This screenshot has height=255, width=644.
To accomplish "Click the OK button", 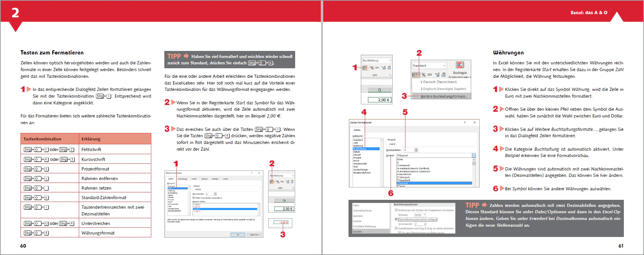I will tap(238, 234).
